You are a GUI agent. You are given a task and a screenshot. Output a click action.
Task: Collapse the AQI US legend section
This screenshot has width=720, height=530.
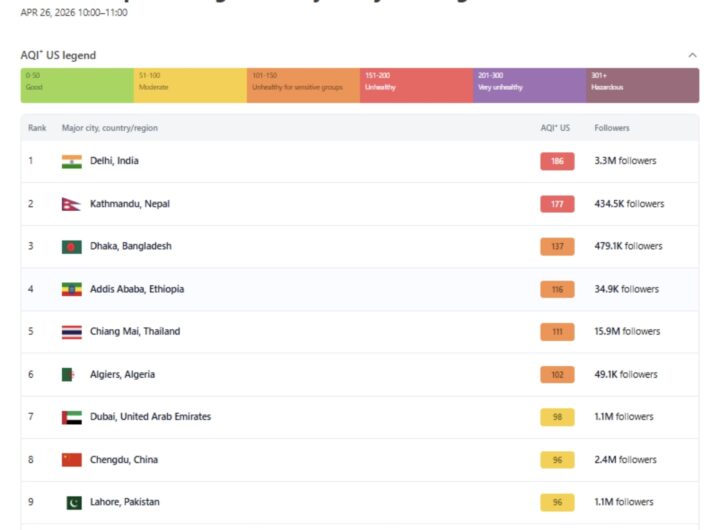(x=692, y=56)
